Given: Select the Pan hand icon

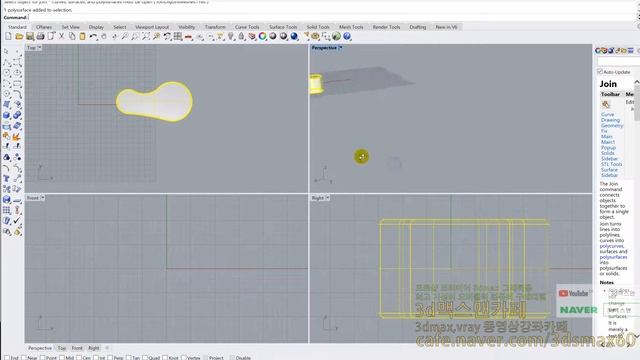Looking at the screenshot, I should (104, 36).
